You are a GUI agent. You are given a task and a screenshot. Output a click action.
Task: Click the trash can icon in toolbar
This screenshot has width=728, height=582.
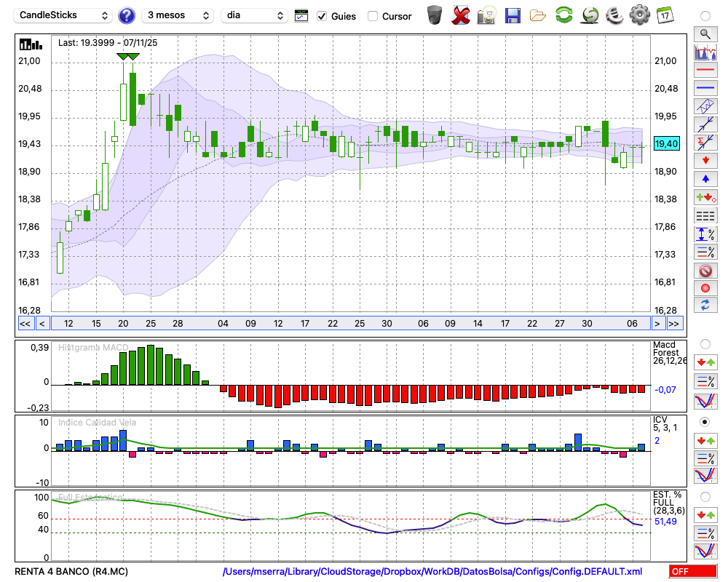click(435, 15)
